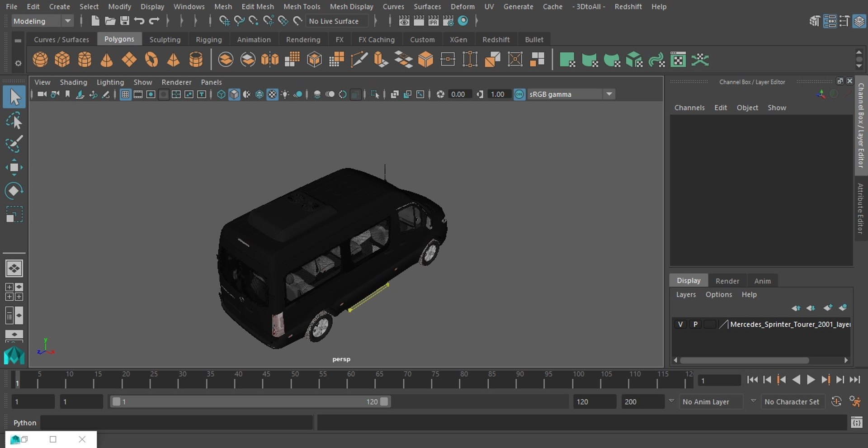Switch to the Sculpting shelf tab
The image size is (868, 448).
click(x=165, y=39)
